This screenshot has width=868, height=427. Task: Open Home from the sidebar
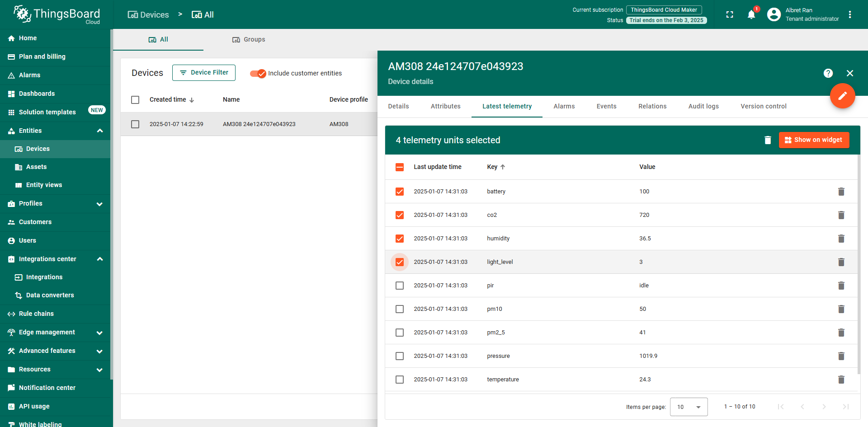coord(55,38)
